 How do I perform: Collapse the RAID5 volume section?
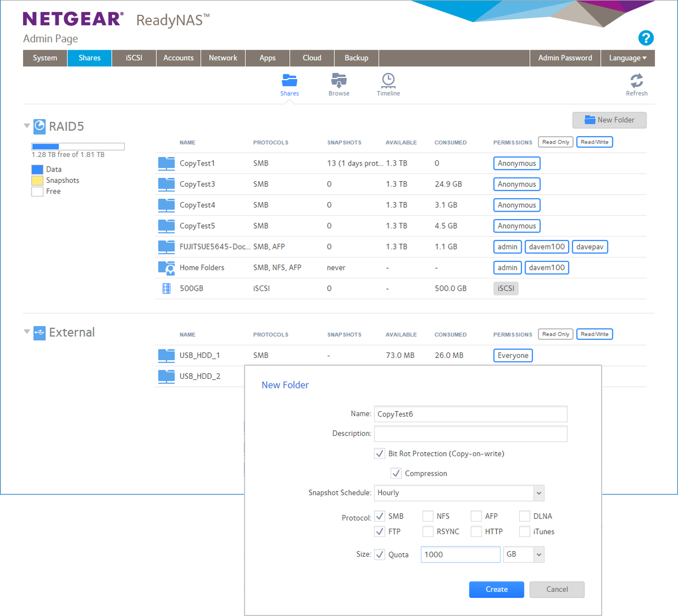(27, 126)
